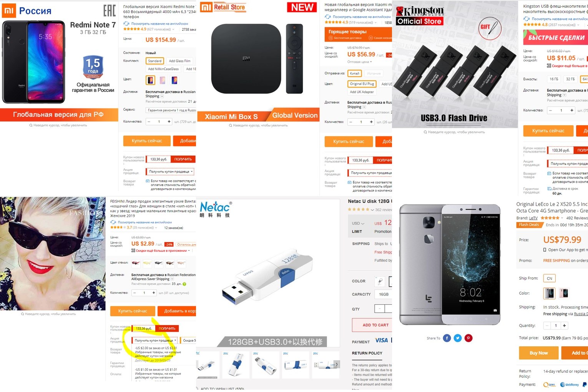Select the 32 ГБ capacity option
The height and width of the screenshot is (392, 588).
570,79
